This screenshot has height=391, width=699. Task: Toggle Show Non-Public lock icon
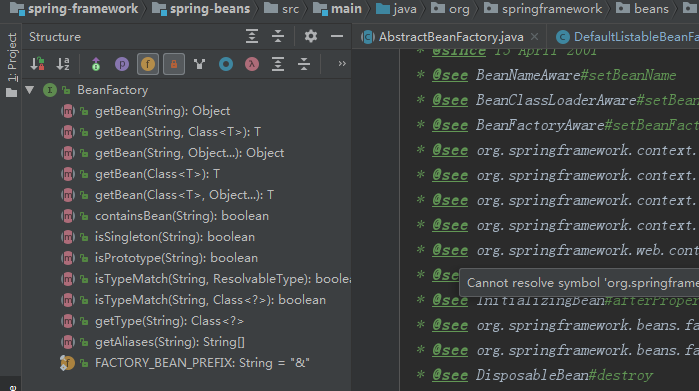174,64
